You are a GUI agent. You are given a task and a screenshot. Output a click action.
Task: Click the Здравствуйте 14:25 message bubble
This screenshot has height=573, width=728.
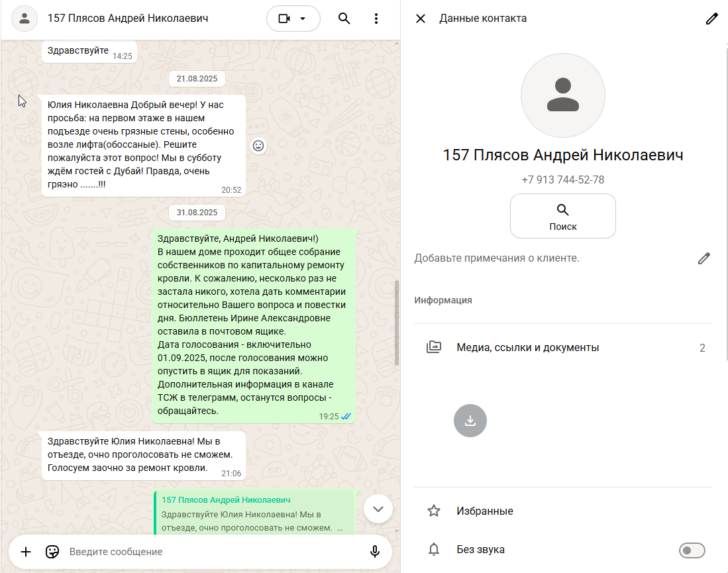(89, 52)
